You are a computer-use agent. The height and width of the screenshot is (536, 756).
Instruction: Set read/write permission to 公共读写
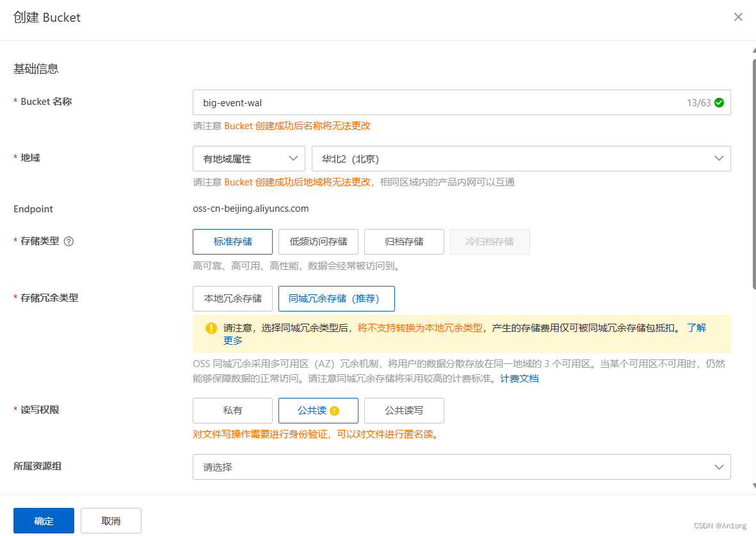(x=404, y=410)
